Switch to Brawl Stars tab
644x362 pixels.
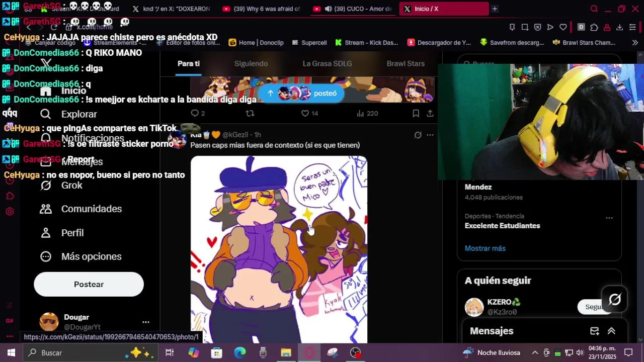click(x=406, y=64)
